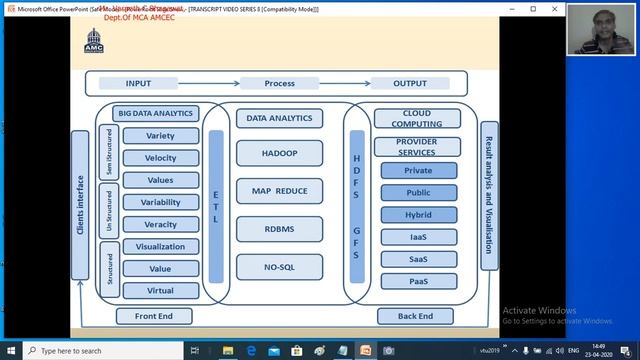This screenshot has width=640, height=360.
Task: Click the RDBMS box
Action: 279,229
